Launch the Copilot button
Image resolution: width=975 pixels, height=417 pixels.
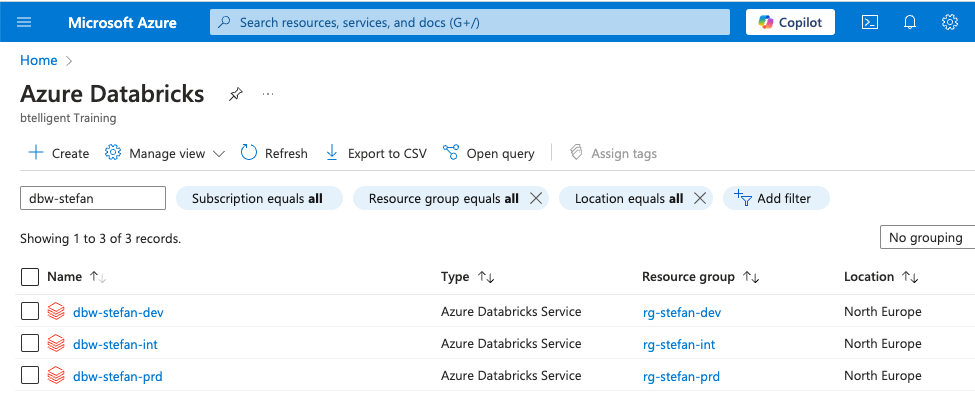[790, 22]
